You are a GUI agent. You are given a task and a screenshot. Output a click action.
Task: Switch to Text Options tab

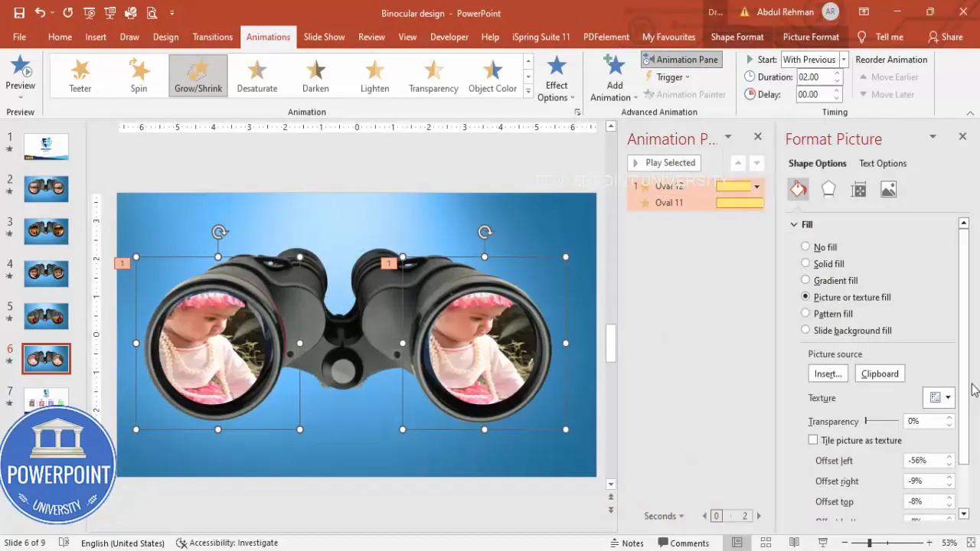pos(882,163)
